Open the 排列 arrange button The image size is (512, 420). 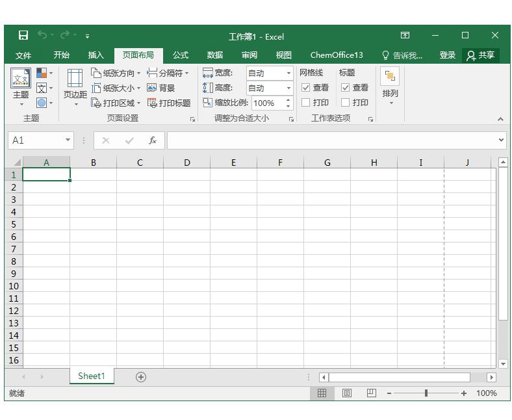390,87
